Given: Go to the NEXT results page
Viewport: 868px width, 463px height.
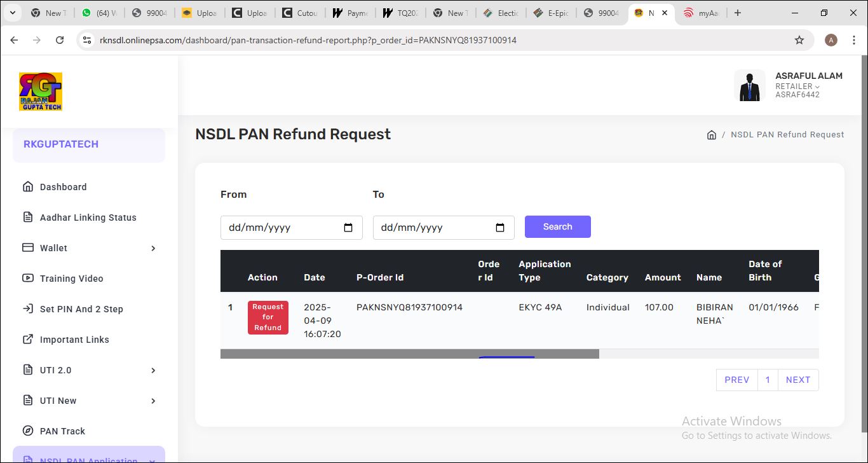Looking at the screenshot, I should point(797,380).
